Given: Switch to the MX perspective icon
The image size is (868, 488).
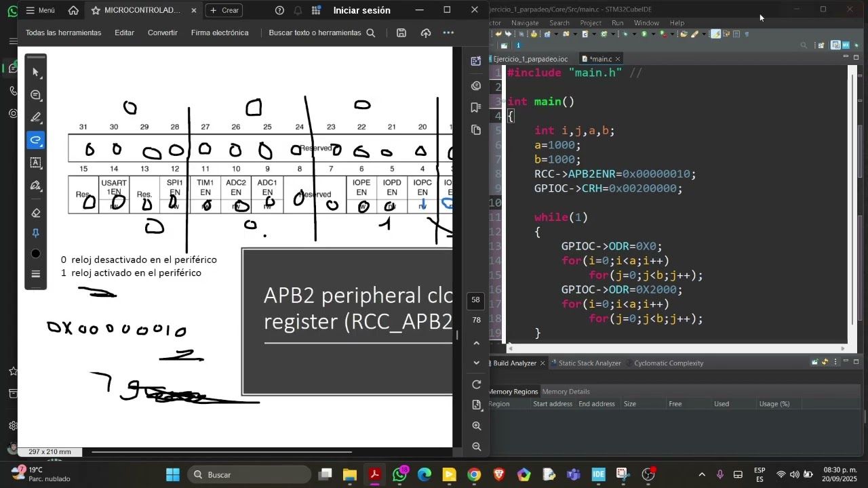Looking at the screenshot, I should point(846,45).
